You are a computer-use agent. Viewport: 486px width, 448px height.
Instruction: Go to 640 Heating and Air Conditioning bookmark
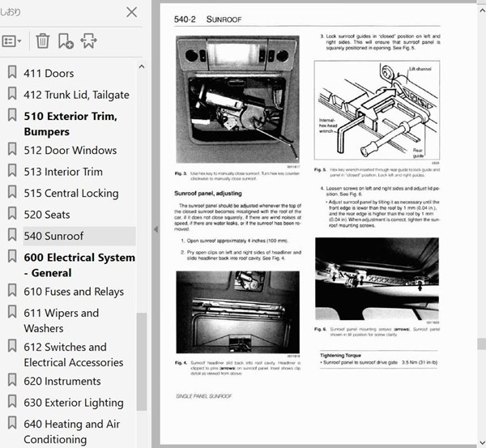[x=71, y=432]
